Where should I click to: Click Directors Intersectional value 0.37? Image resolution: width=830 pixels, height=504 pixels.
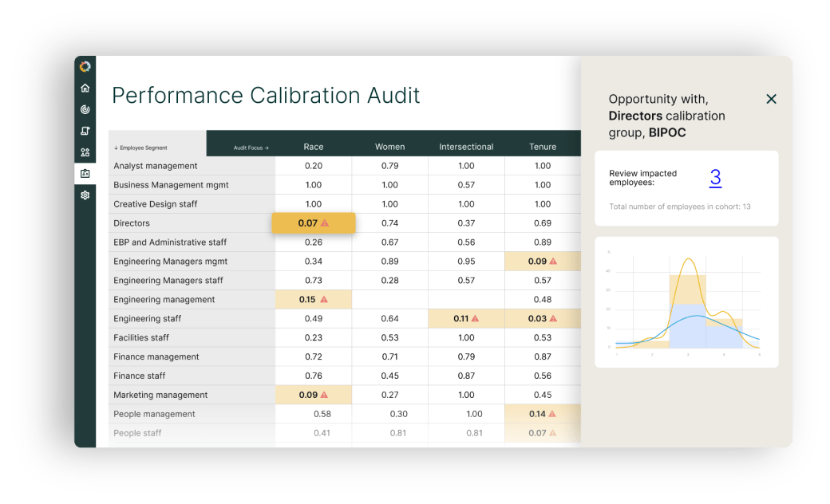pos(466,223)
